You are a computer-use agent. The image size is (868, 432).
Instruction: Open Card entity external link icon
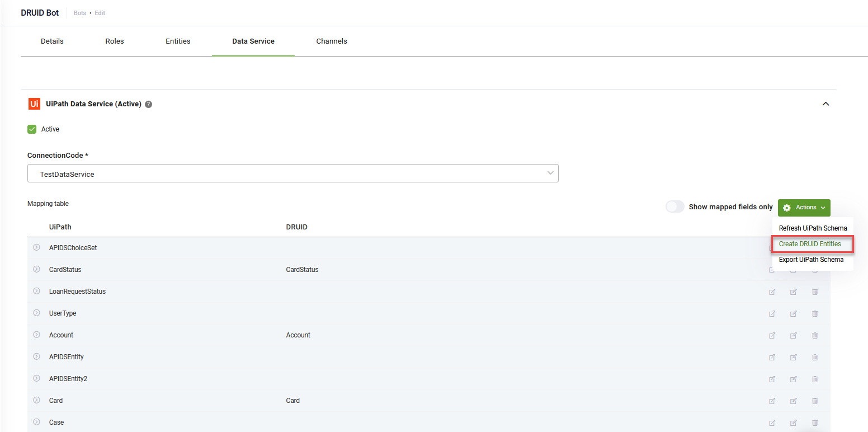click(772, 401)
